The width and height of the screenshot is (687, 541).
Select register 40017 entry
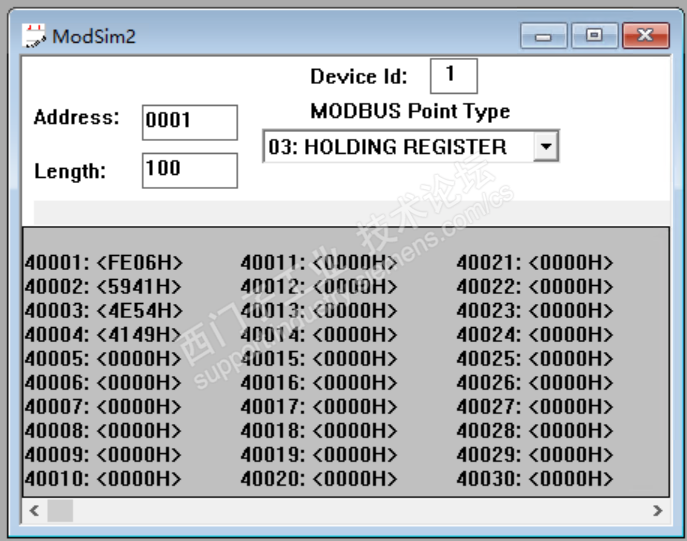point(319,407)
